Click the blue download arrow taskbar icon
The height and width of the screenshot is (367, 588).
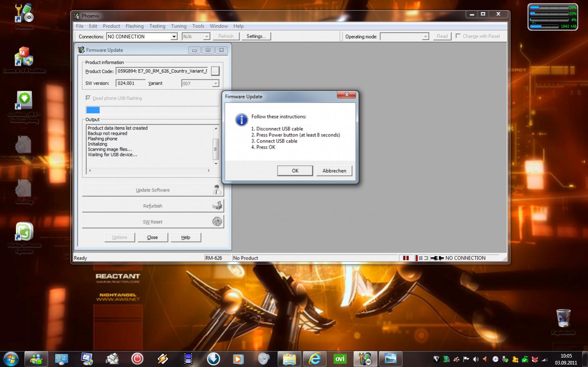213,359
